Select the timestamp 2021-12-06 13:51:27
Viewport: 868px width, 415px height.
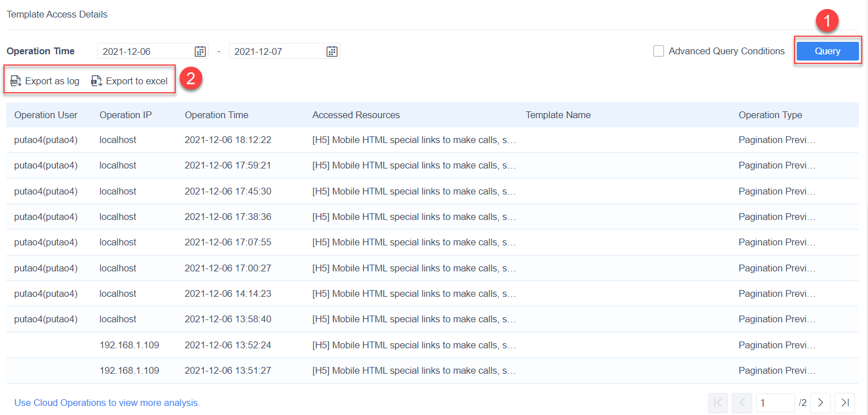(x=228, y=370)
